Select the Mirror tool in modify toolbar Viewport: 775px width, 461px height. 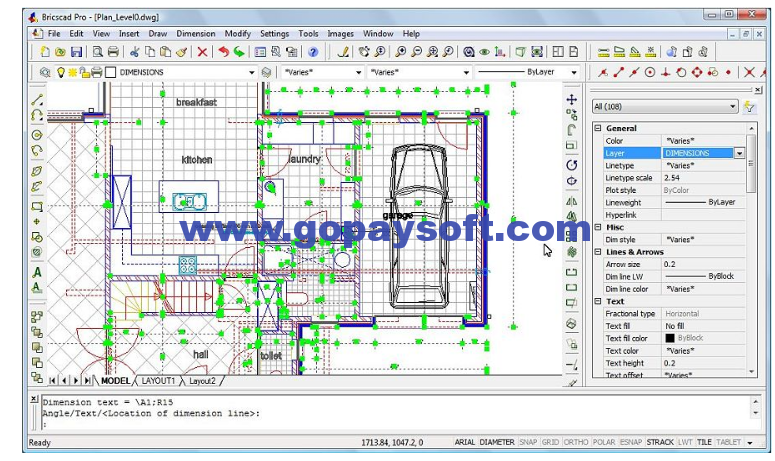[x=571, y=201]
